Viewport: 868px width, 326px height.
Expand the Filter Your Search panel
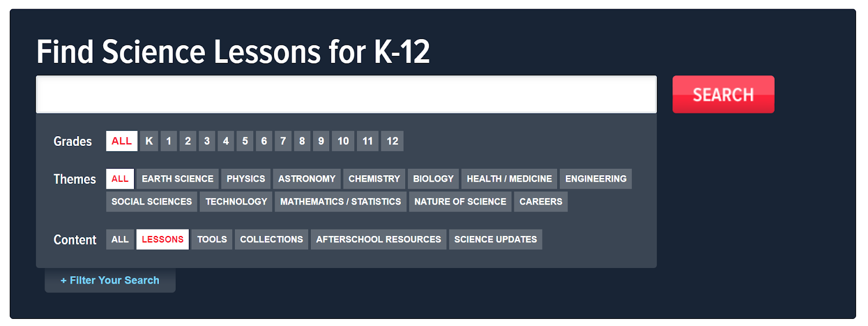[x=110, y=280]
